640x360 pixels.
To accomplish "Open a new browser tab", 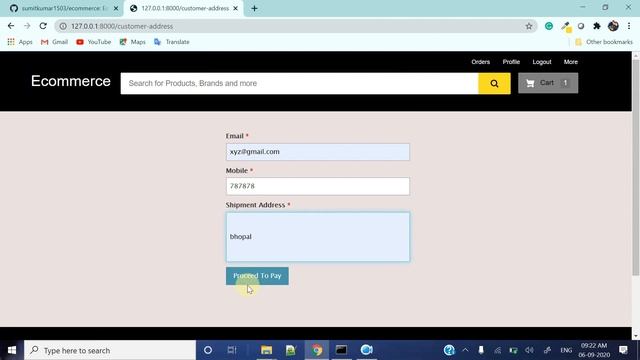I will (254, 8).
